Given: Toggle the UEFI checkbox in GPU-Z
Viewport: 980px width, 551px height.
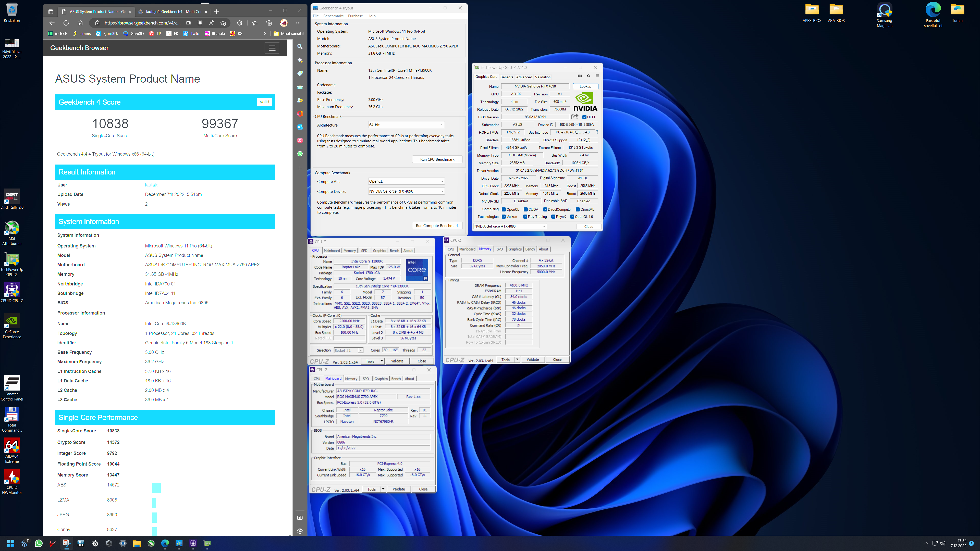Looking at the screenshot, I should [584, 117].
